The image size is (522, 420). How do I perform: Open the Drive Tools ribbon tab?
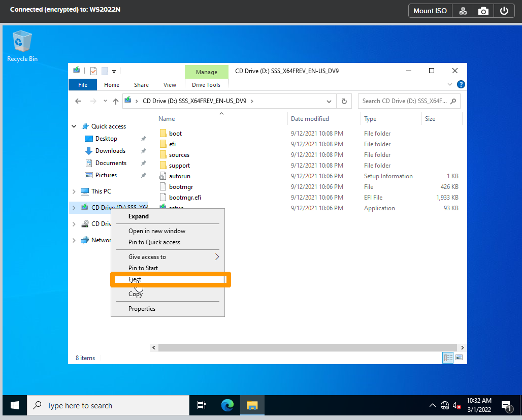tap(206, 85)
